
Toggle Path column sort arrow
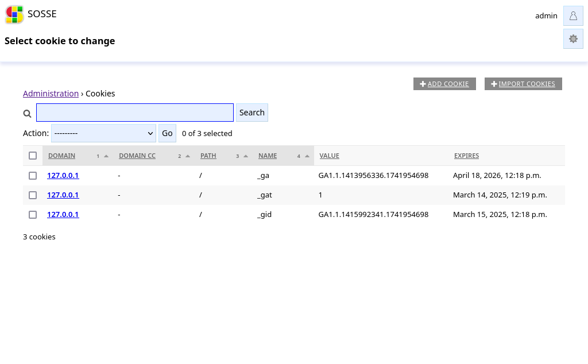[246, 156]
